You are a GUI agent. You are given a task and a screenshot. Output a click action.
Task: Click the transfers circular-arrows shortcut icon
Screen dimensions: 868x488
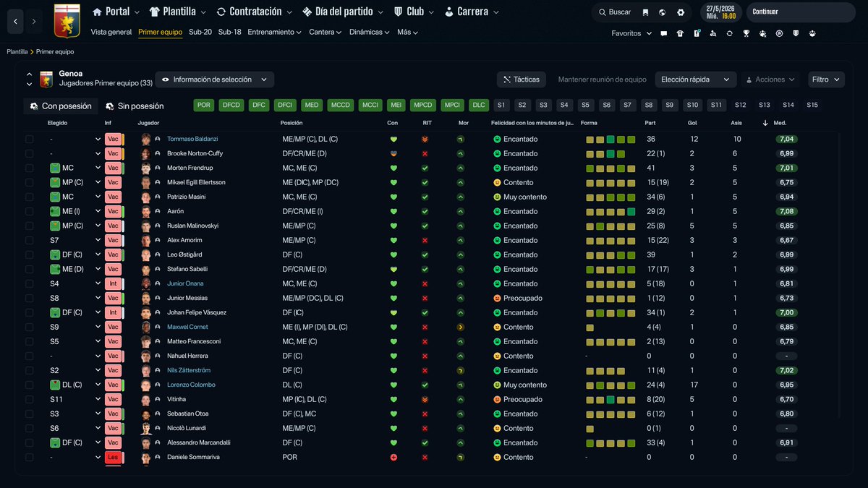730,33
